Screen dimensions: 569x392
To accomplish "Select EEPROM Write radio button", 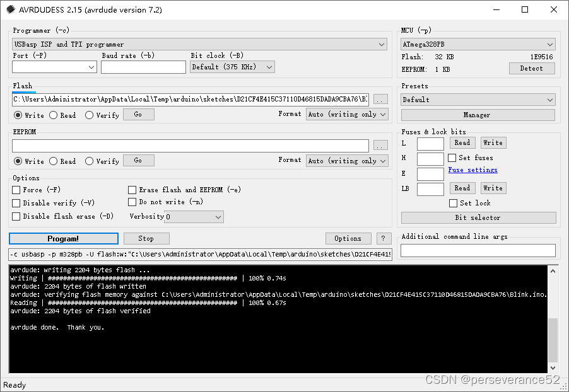I will (18, 161).
